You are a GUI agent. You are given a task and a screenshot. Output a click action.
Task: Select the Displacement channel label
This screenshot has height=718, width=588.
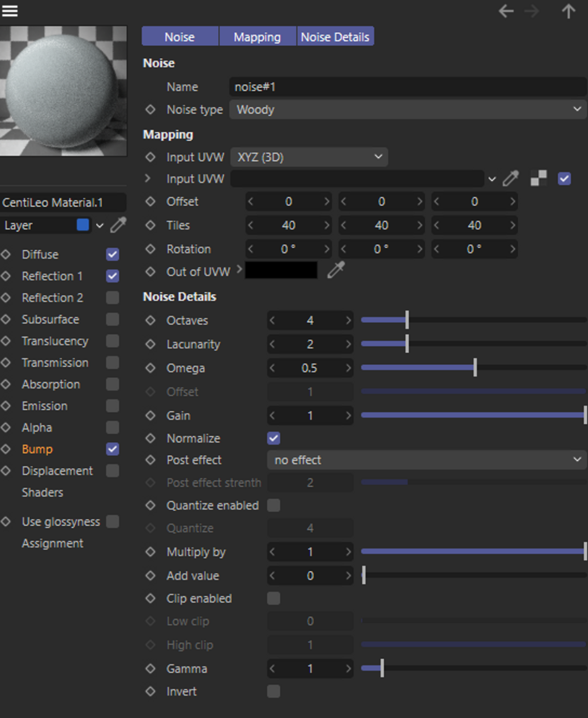[x=57, y=471]
